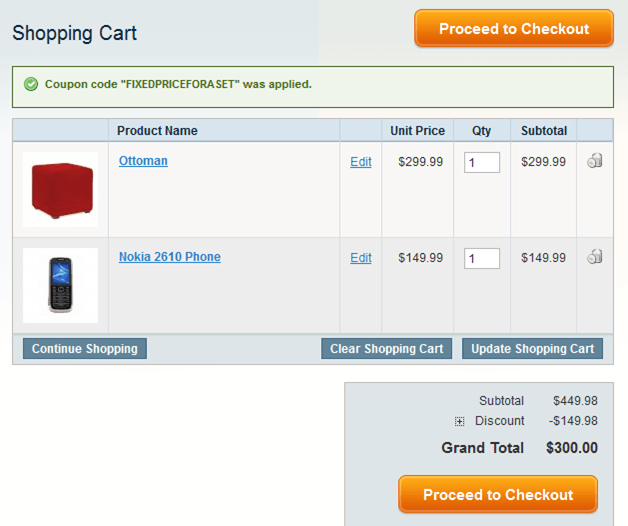Click the Grand Total amount
The height and width of the screenshot is (526, 628).
point(572,448)
